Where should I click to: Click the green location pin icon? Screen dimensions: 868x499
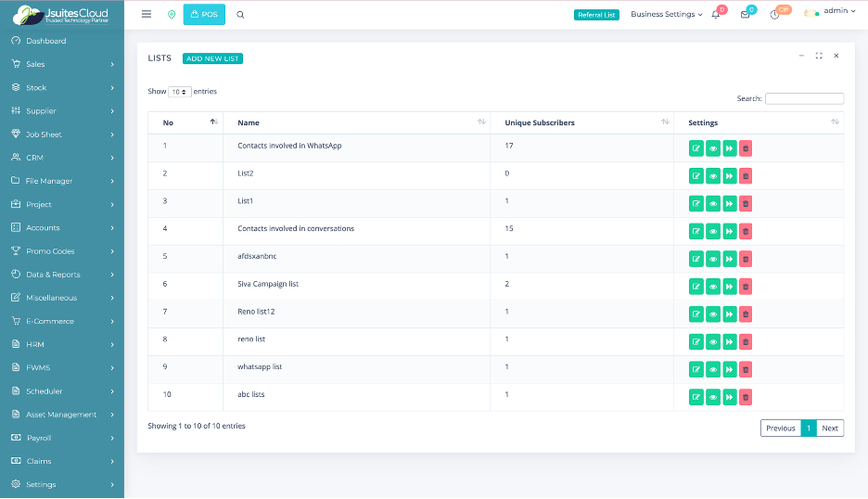click(x=172, y=15)
